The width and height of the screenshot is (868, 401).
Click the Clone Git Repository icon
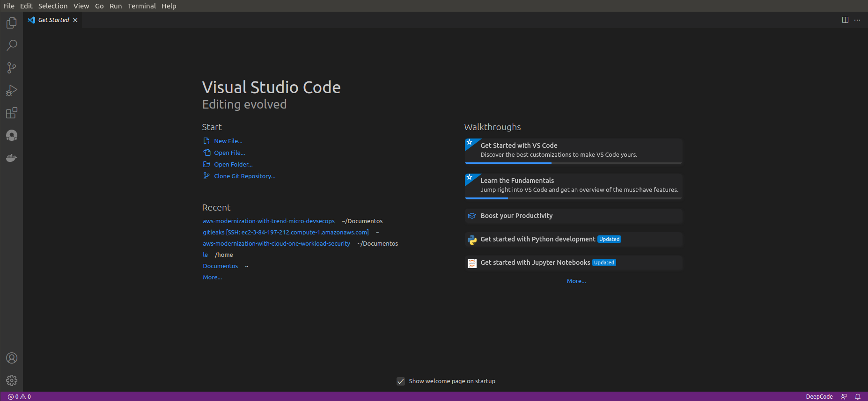[x=206, y=176]
